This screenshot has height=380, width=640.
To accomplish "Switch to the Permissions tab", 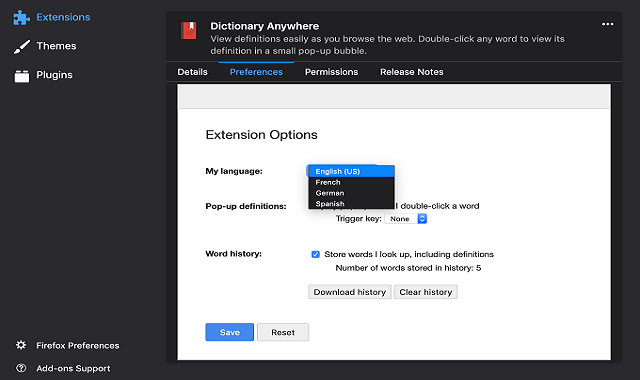I will pos(331,72).
